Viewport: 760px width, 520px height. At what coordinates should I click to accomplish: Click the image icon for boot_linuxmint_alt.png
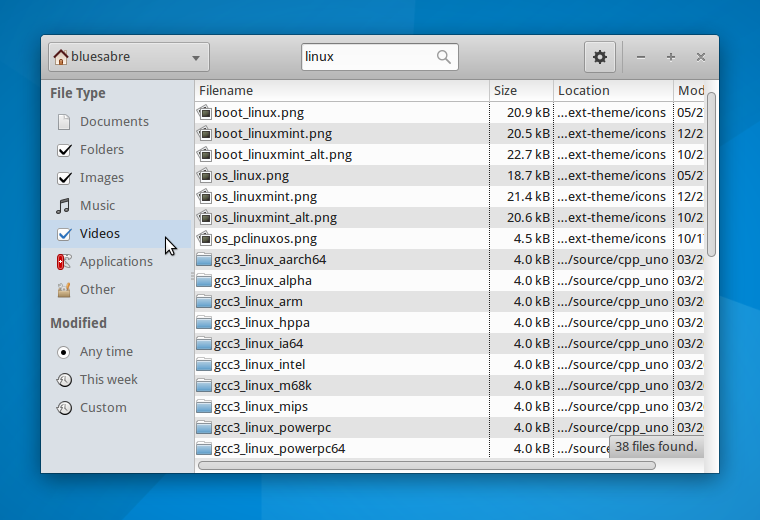coord(205,155)
